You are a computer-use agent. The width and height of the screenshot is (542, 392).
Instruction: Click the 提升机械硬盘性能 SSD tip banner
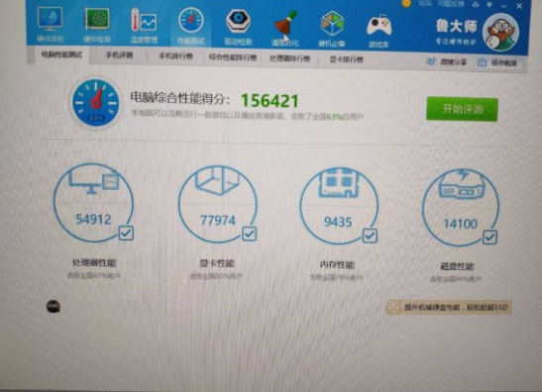(x=448, y=307)
